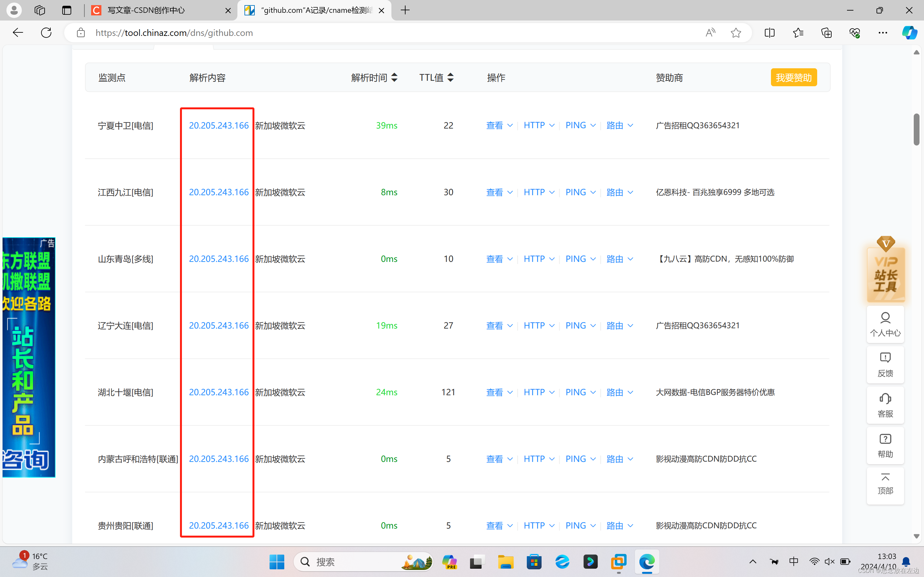Viewport: 924px width, 577px height.
Task: Open HTTP dropdown for 江西九江 row
Action: tap(539, 192)
